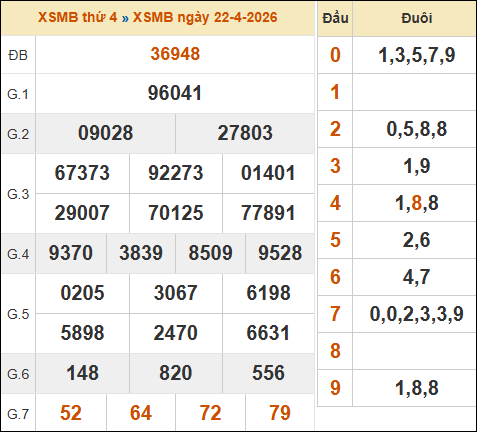Select G.3 number 67373
Viewport: 477px width, 432px height.
pos(82,173)
